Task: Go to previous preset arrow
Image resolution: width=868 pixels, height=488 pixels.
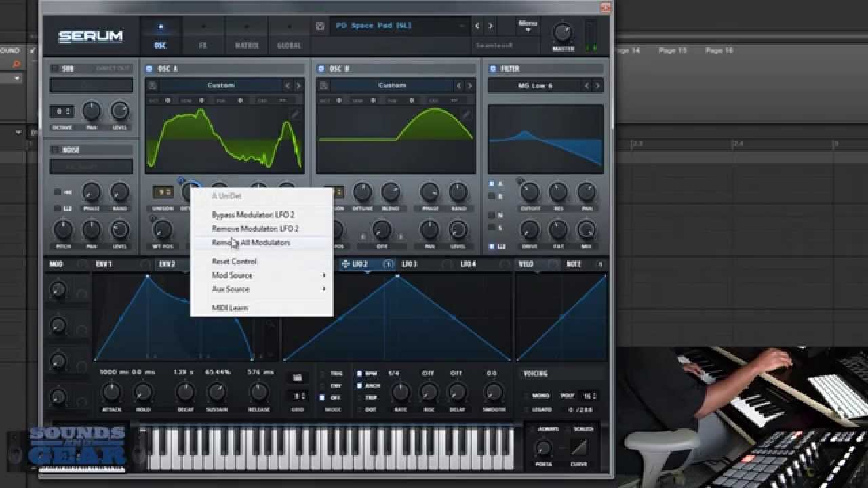Action: (477, 26)
